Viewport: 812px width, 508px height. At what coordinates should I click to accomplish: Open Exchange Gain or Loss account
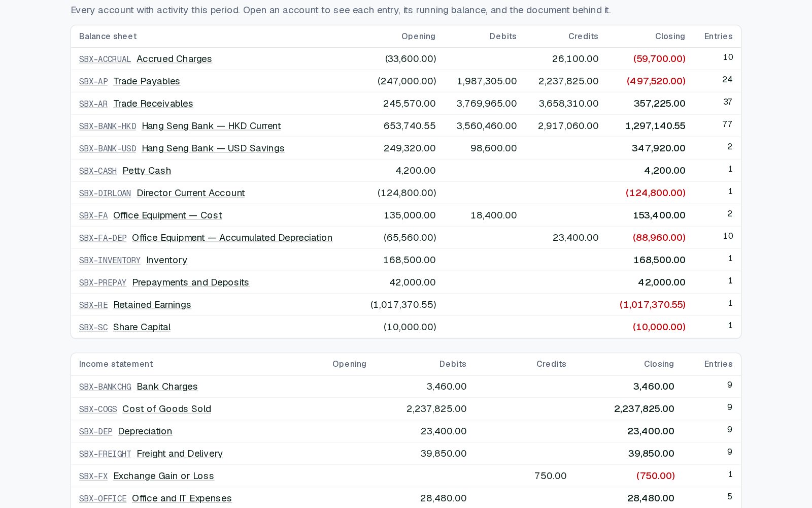pos(163,476)
